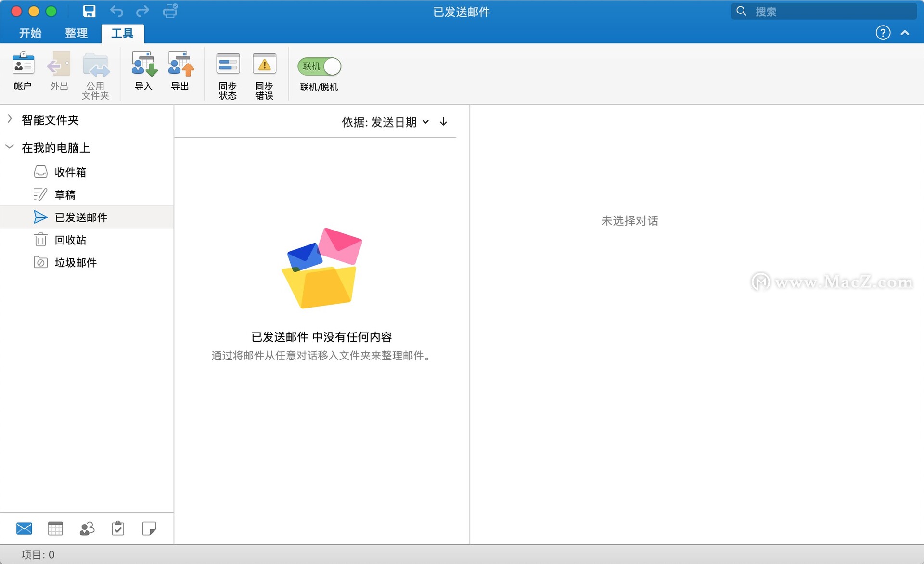The width and height of the screenshot is (924, 564).
Task: Open the 垃圾邮件 junk folder
Action: point(87,262)
